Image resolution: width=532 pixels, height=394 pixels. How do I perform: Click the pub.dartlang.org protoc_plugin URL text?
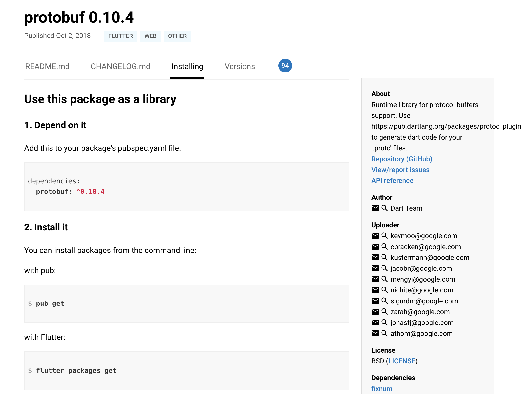[x=446, y=126]
